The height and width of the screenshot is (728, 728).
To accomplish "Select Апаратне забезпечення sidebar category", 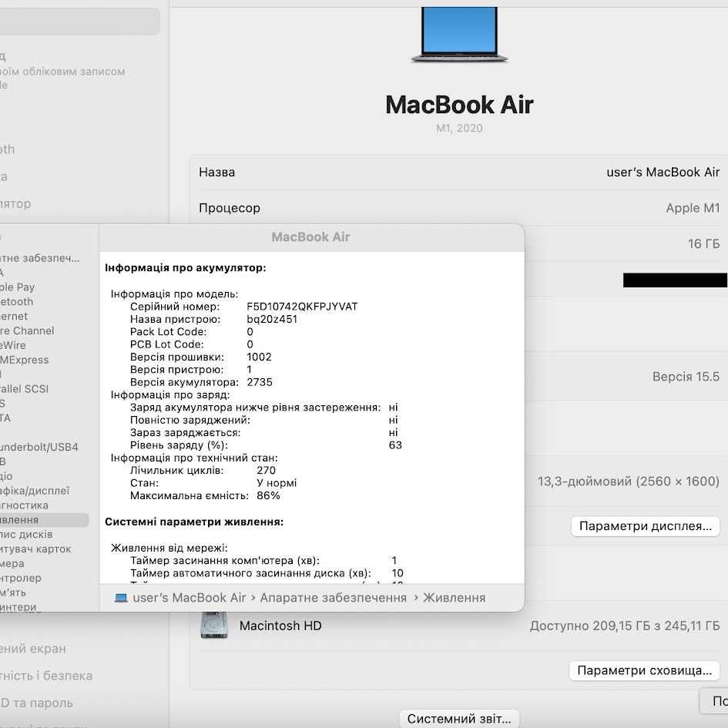I will tap(40, 257).
